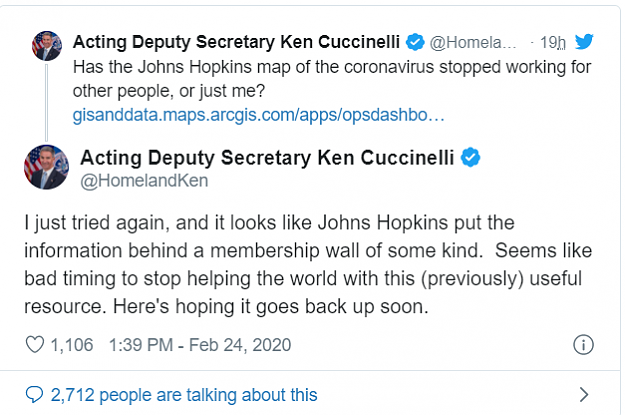Click the speech bubble conversation icon

(x=34, y=395)
